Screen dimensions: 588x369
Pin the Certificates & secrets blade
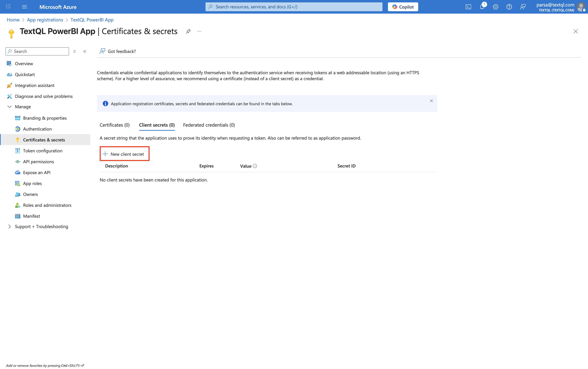coord(188,31)
